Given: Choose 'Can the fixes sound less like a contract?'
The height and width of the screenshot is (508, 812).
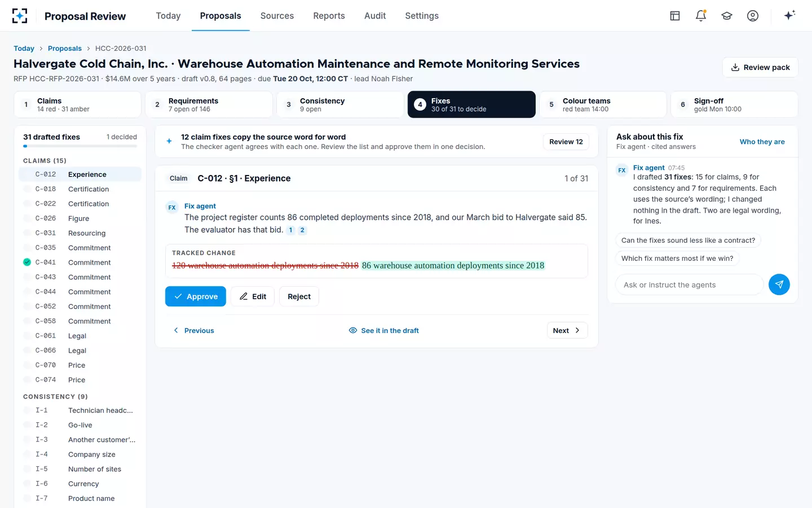Looking at the screenshot, I should click(x=688, y=240).
